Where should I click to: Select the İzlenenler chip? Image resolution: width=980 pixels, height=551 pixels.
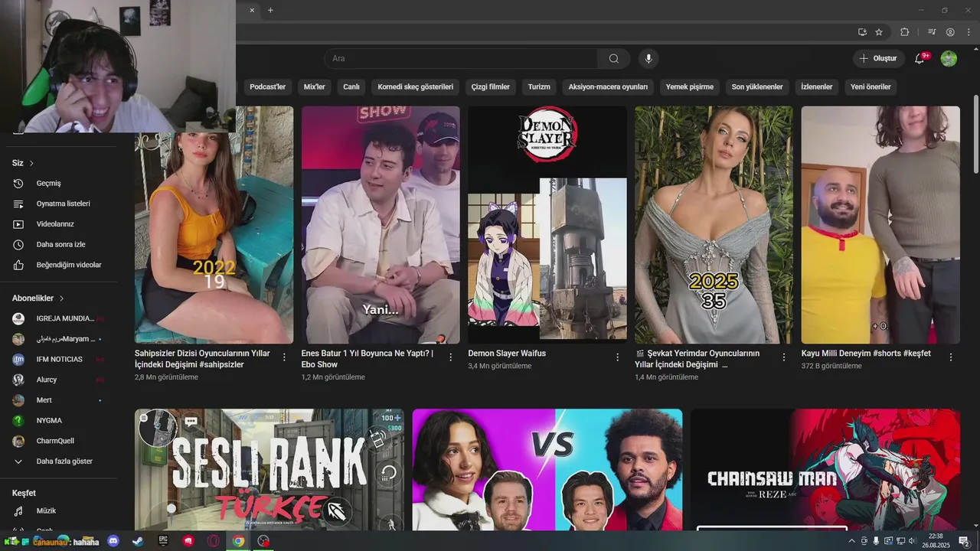click(816, 86)
